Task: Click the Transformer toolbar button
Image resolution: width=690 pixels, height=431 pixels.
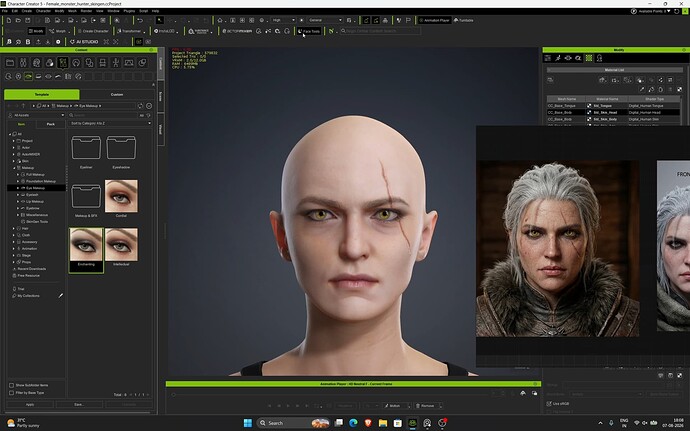Action: 129,31
